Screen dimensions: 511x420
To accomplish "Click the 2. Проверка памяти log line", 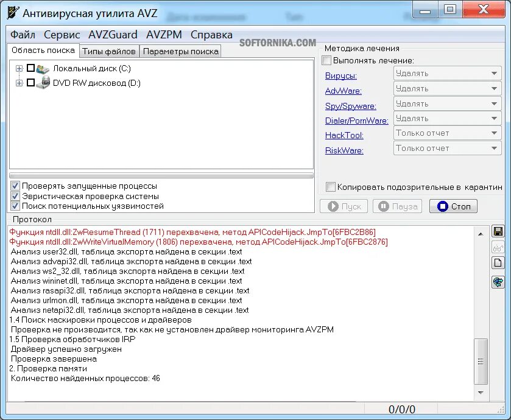I will coord(48,368).
